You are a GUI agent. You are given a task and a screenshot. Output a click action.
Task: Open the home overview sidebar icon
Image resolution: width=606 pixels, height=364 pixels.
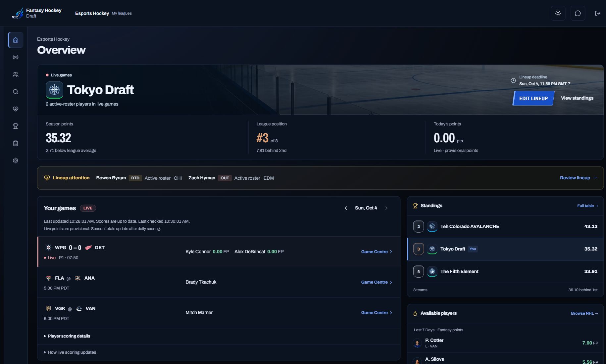(16, 40)
